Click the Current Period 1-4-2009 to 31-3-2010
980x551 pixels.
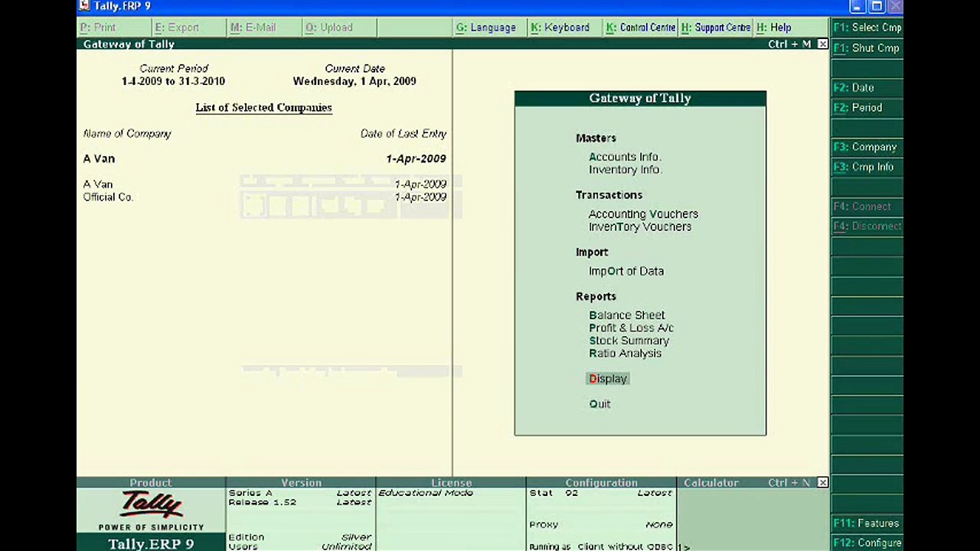coord(173,81)
